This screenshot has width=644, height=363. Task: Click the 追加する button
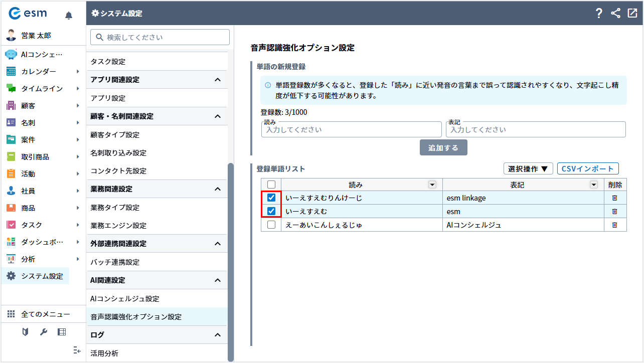click(443, 147)
